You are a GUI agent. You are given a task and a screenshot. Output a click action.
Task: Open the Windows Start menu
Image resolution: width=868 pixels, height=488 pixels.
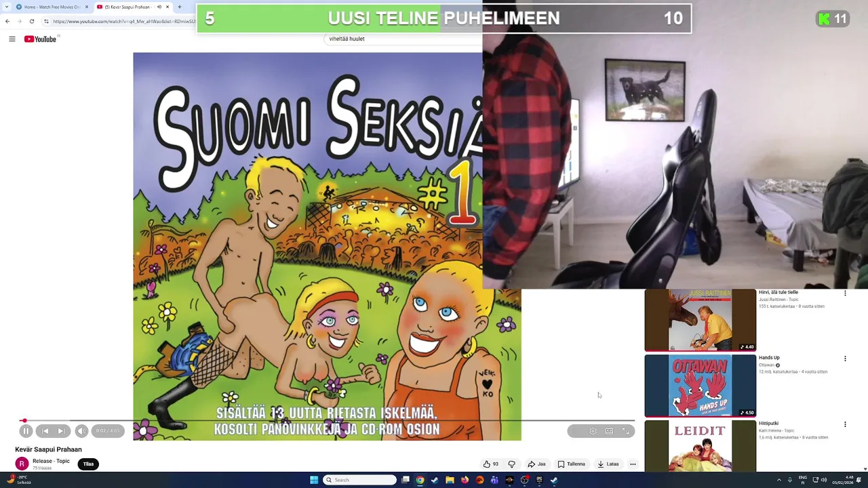click(314, 480)
